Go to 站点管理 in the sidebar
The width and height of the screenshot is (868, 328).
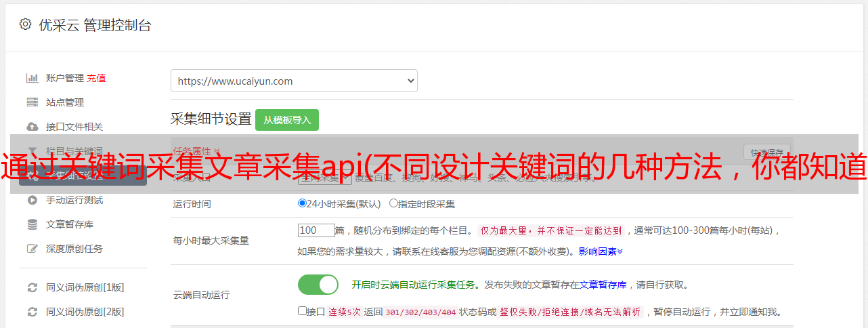(65, 102)
